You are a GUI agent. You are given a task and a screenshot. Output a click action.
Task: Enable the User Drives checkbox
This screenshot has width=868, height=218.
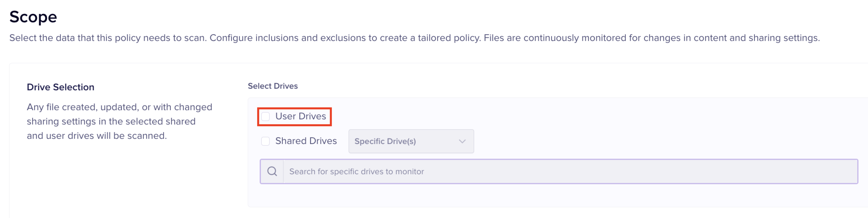point(265,116)
